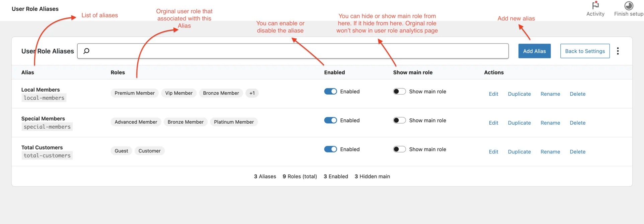Delete the Total Customers alias
The width and height of the screenshot is (644, 224).
pyautogui.click(x=577, y=152)
